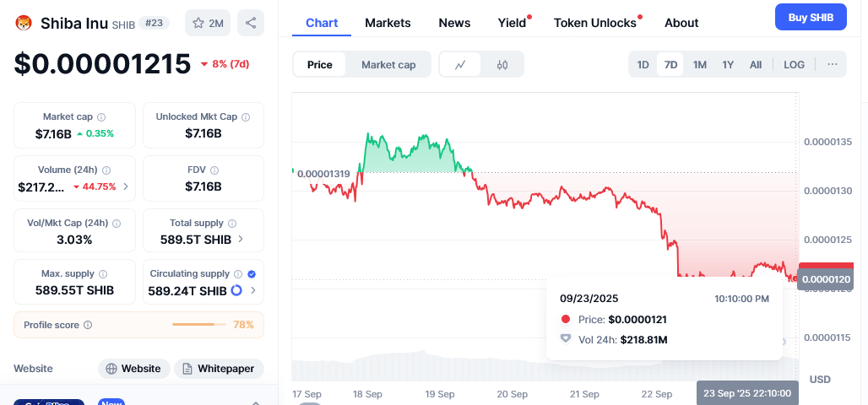Click the 0.00001319 opening price label
The image size is (868, 405).
click(323, 174)
